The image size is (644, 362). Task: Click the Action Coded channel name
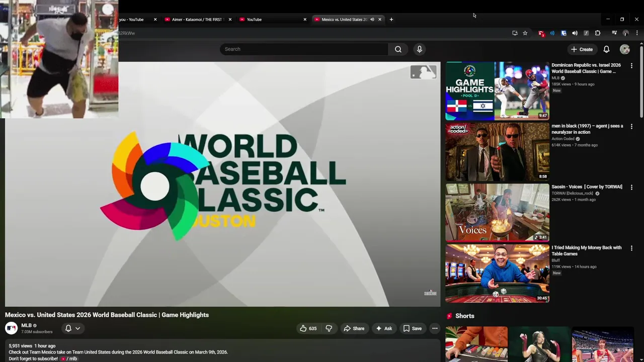pyautogui.click(x=563, y=139)
